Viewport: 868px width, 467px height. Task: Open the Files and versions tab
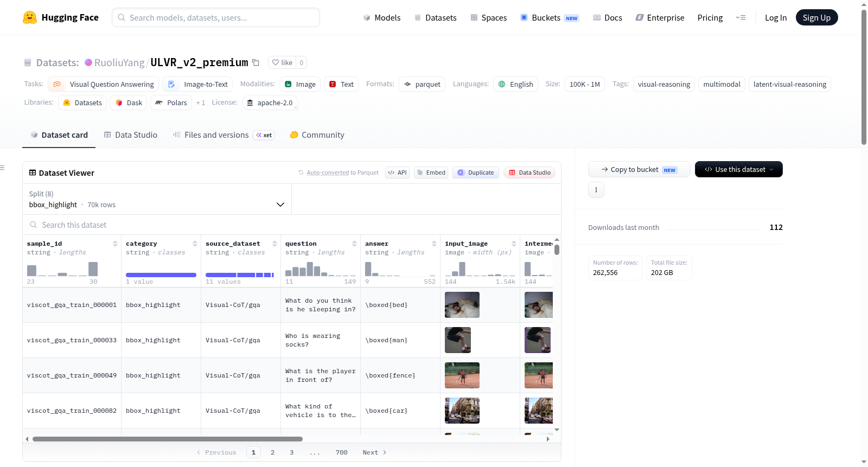coord(224,135)
